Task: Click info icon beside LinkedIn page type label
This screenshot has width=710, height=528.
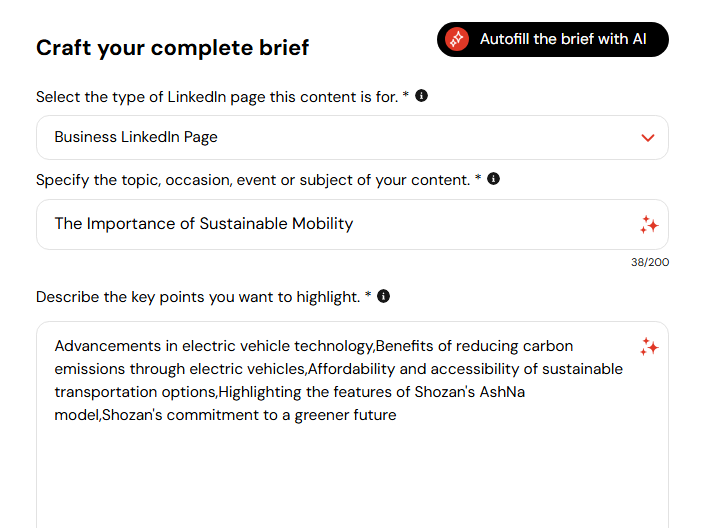Action: 422,96
